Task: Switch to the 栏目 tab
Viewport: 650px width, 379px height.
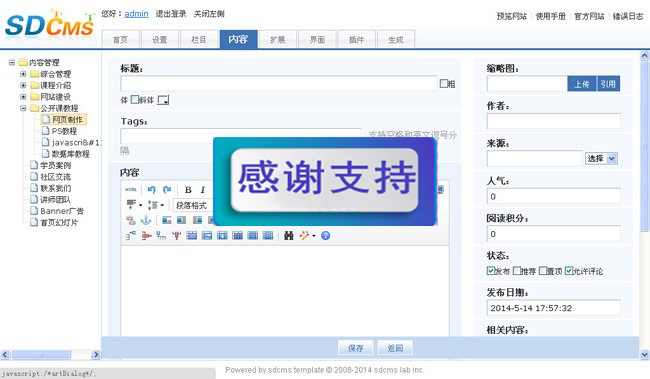Action: pos(199,39)
